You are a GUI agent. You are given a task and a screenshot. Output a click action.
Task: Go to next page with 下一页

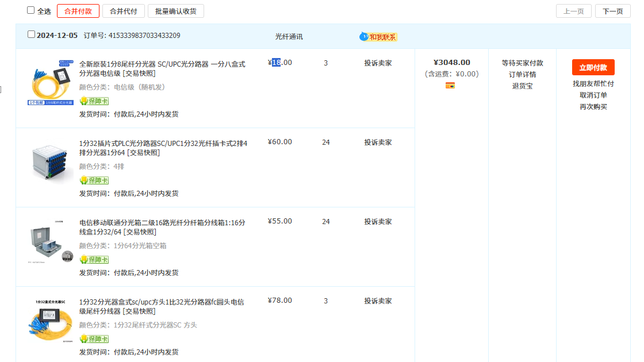coord(612,11)
